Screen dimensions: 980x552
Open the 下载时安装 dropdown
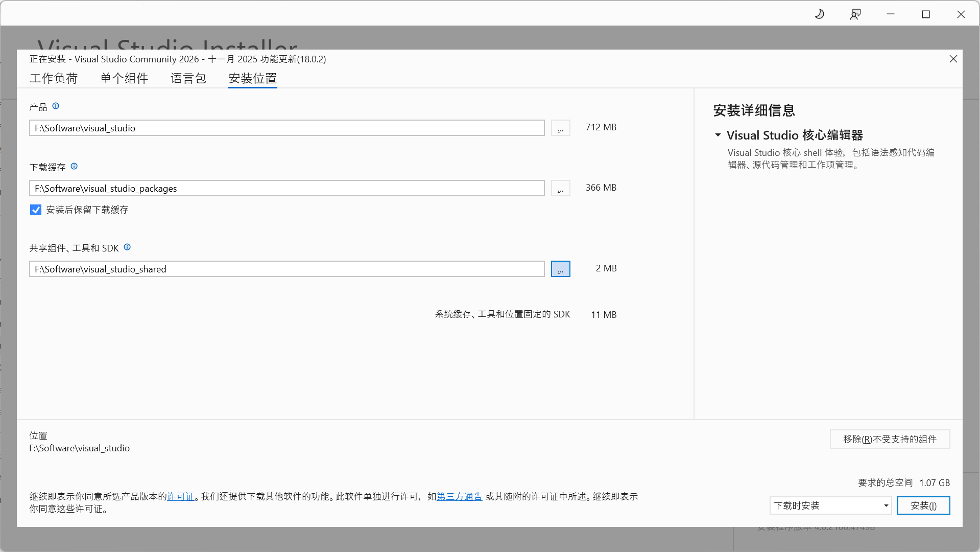pyautogui.click(x=830, y=505)
